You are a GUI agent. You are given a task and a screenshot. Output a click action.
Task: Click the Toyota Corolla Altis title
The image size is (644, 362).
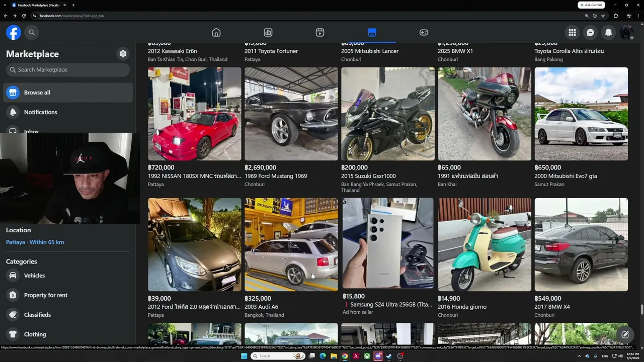569,51
